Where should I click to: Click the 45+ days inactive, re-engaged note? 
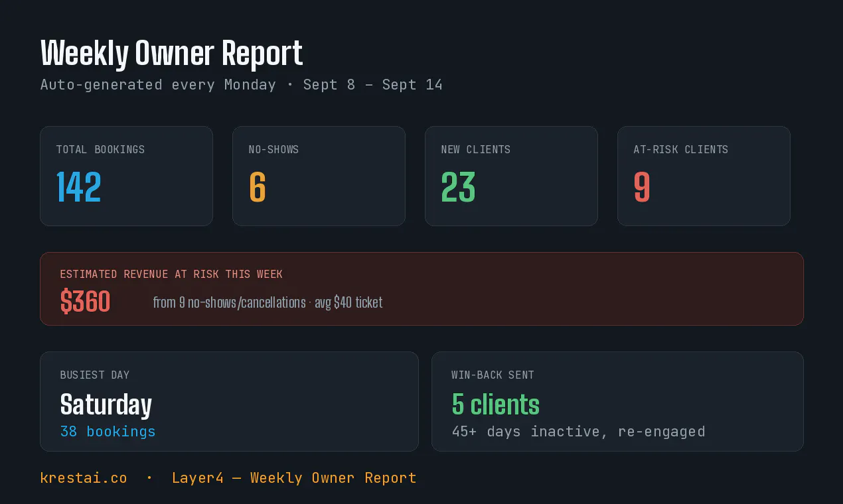(x=578, y=432)
